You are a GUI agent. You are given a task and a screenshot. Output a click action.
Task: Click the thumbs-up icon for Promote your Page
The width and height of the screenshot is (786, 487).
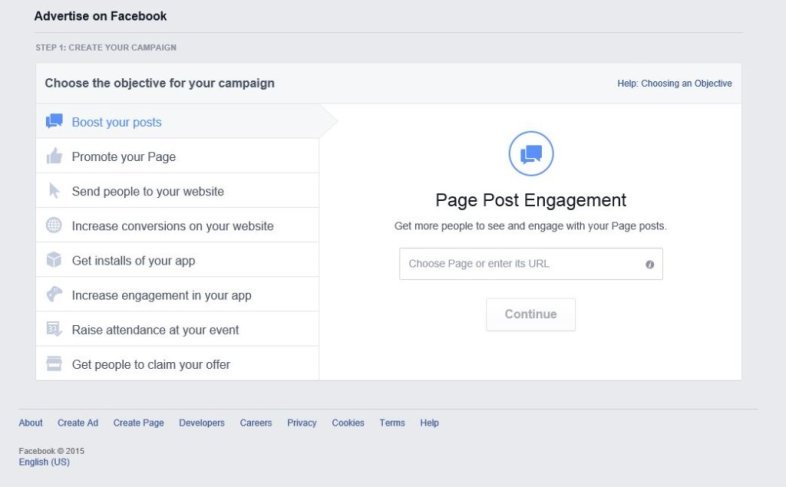pos(54,156)
